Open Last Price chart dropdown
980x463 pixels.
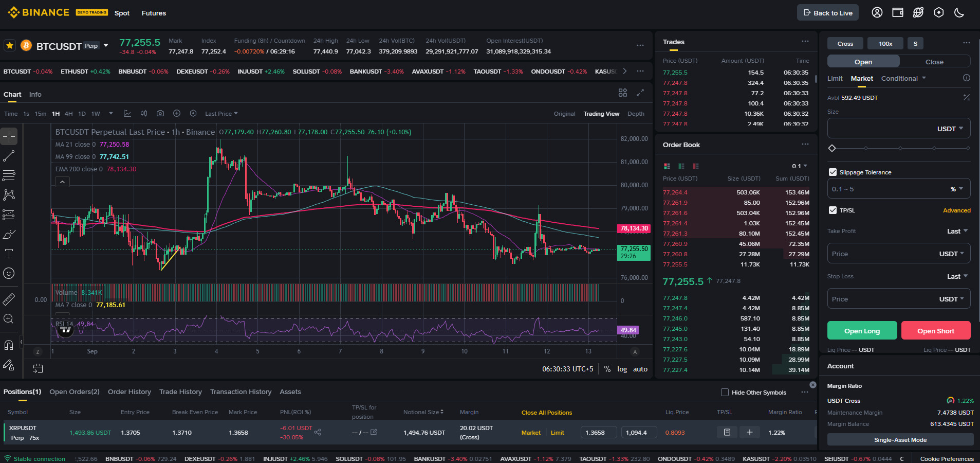[x=221, y=114]
